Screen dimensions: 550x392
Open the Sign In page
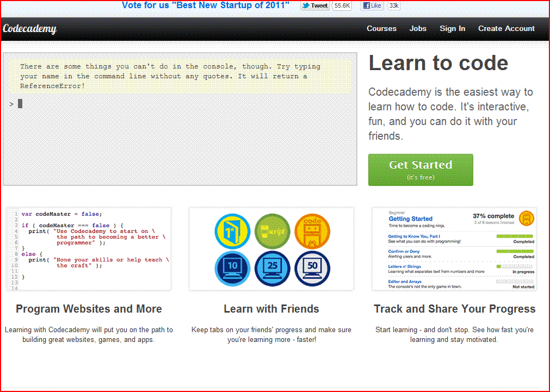click(453, 29)
